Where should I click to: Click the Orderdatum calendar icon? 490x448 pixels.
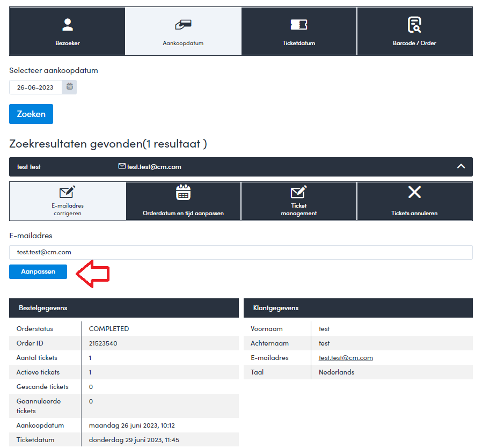(184, 192)
